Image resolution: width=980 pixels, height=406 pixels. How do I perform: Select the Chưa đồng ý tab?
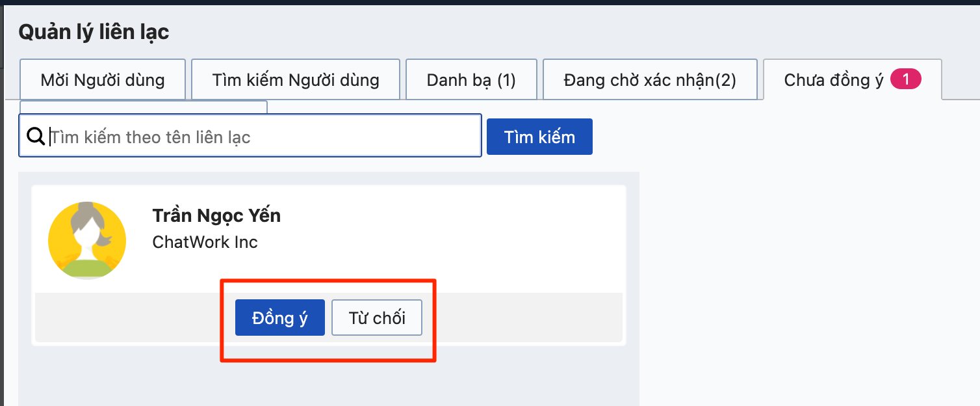pyautogui.click(x=833, y=80)
